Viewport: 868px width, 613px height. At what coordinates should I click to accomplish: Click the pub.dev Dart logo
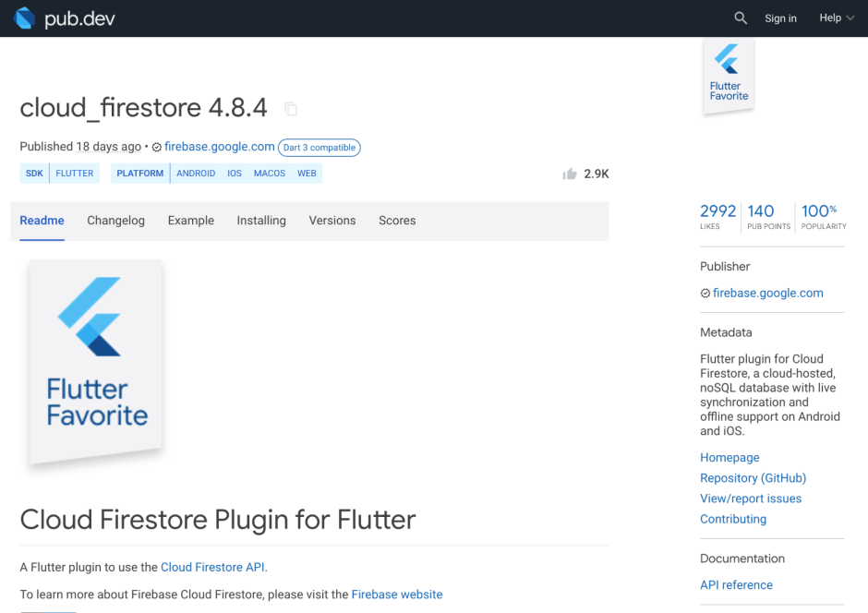[23, 18]
